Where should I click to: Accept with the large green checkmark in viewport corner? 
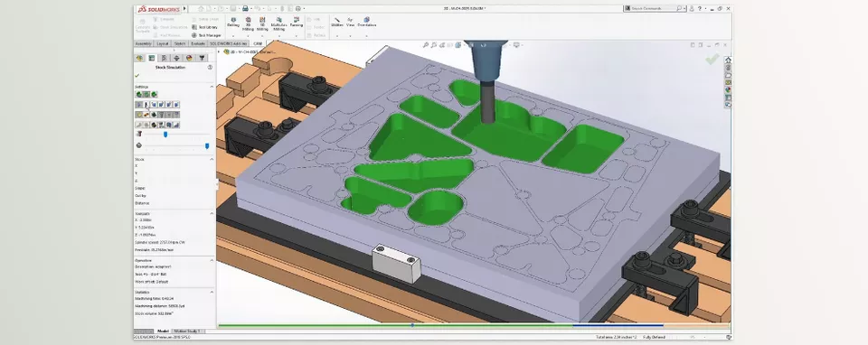pos(712,59)
